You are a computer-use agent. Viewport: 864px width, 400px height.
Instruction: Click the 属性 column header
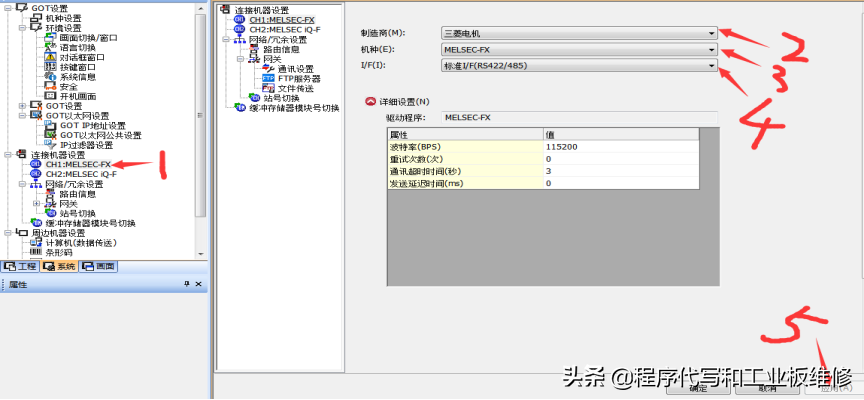click(466, 135)
